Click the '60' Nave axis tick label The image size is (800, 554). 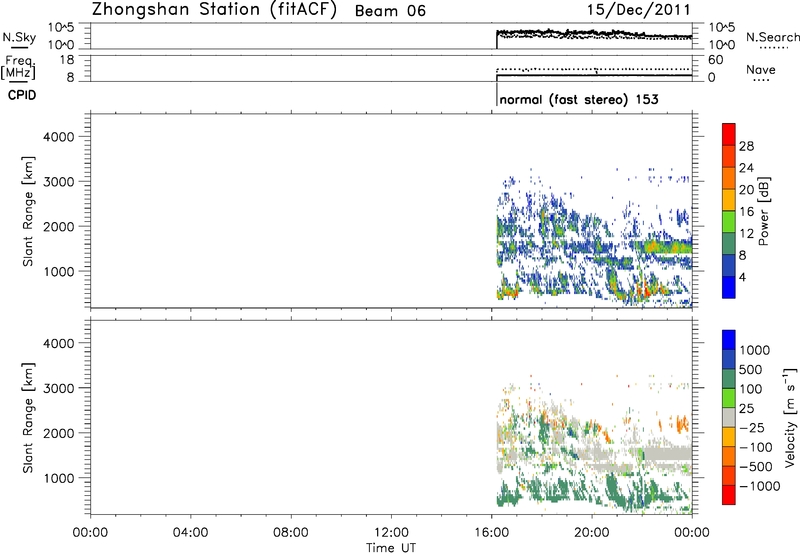(716, 60)
